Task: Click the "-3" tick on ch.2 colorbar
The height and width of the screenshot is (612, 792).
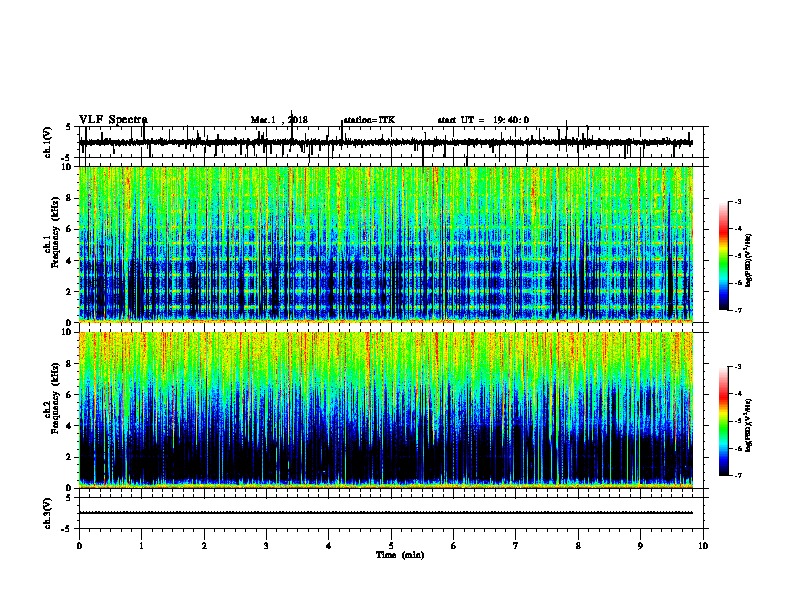Action: (x=737, y=367)
